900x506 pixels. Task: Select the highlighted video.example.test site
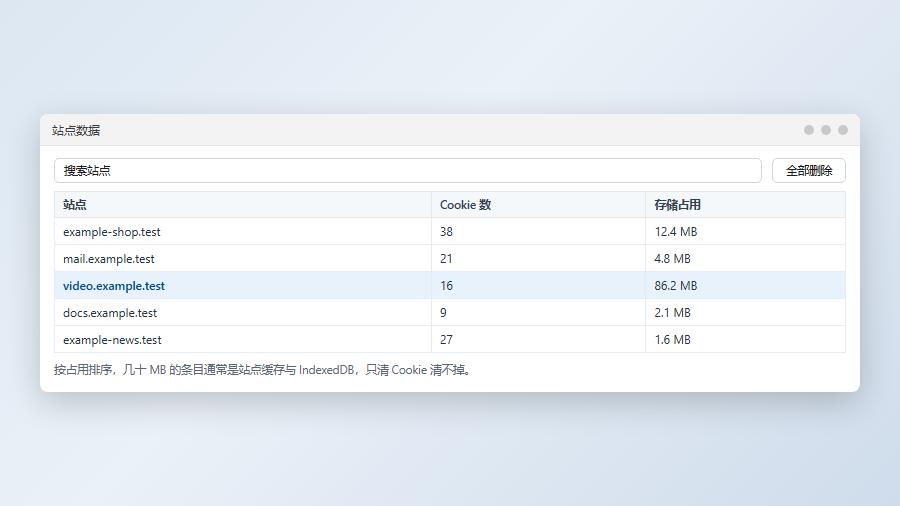(x=114, y=286)
